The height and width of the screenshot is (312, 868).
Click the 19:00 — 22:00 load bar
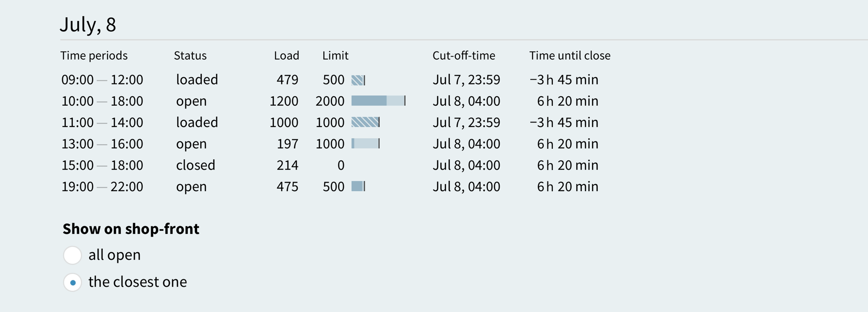click(x=358, y=186)
